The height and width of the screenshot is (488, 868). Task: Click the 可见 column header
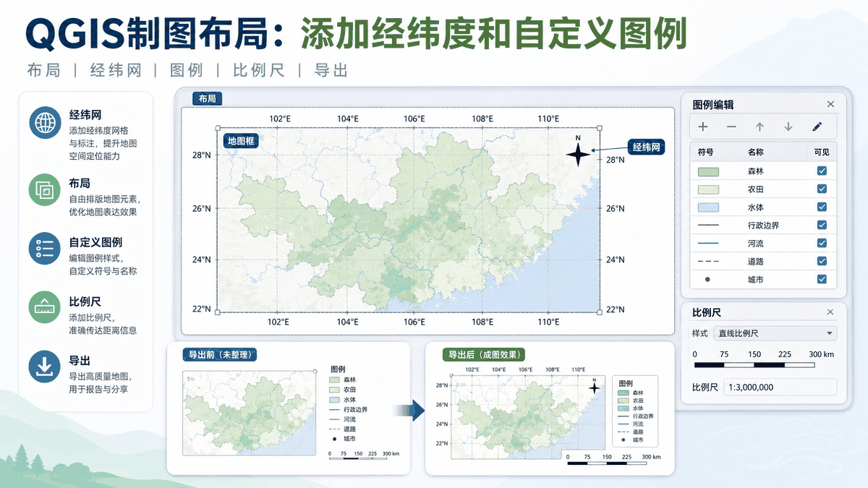click(822, 152)
